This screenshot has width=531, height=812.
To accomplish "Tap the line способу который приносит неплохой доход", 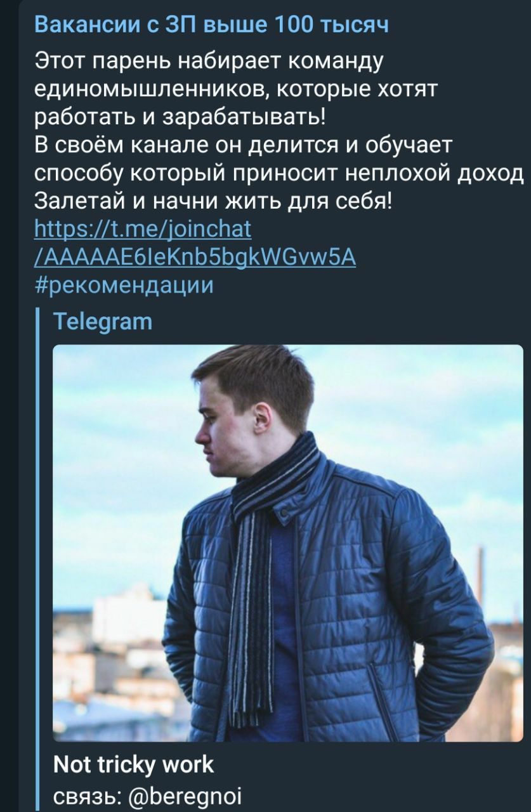I will (x=279, y=173).
